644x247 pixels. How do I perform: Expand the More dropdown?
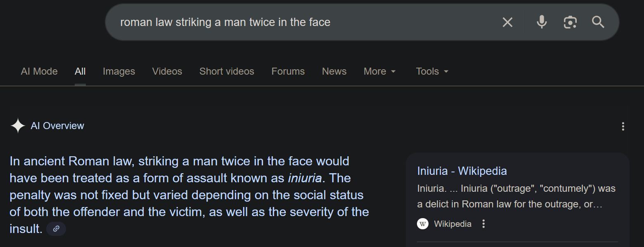coord(379,71)
